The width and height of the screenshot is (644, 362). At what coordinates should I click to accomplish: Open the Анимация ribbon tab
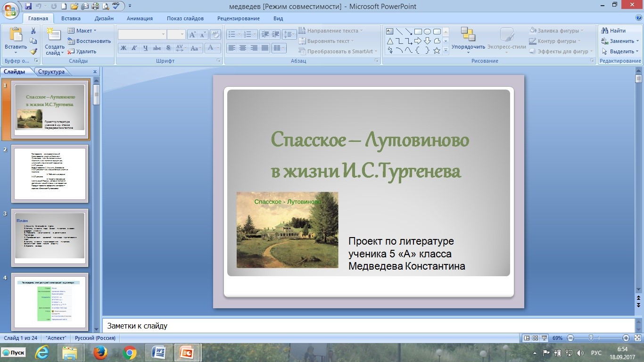pyautogui.click(x=140, y=18)
